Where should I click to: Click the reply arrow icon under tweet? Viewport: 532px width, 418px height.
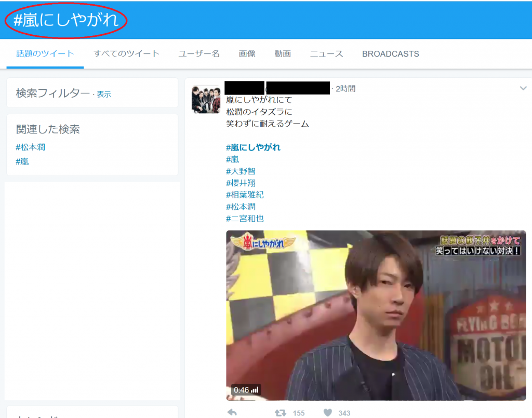[232, 413]
